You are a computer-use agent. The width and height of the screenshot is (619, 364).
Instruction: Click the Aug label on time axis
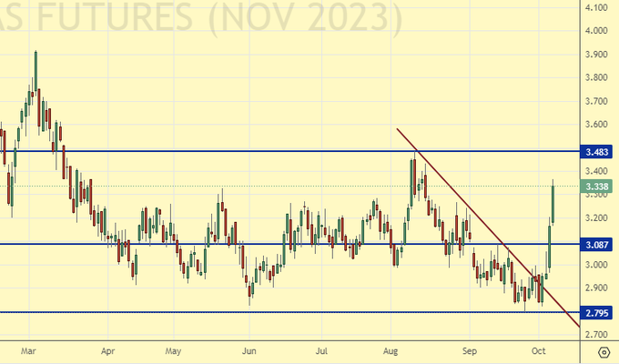[392, 349]
